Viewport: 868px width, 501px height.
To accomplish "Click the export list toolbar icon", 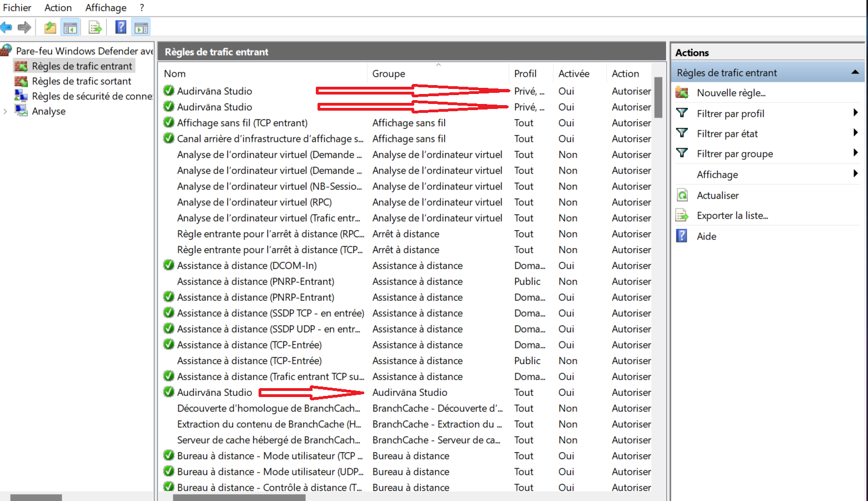I will [95, 27].
